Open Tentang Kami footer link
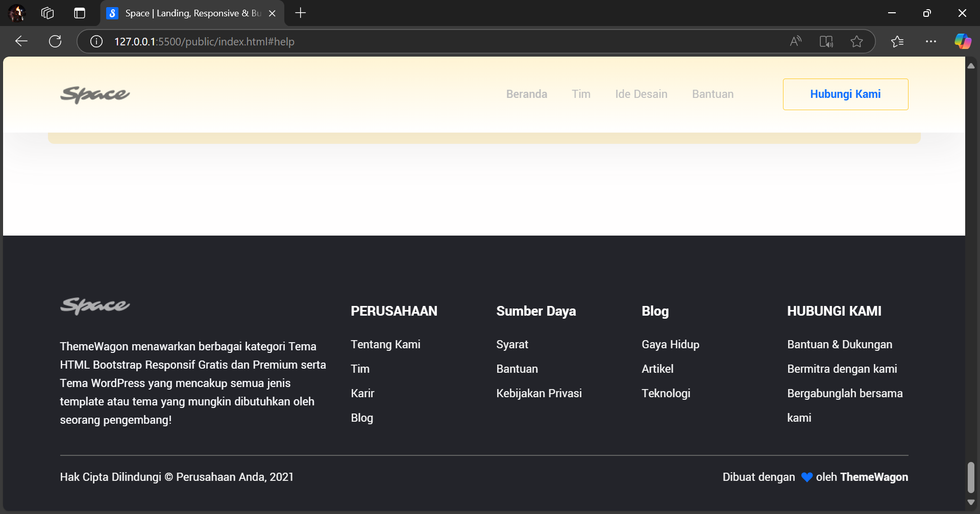The width and height of the screenshot is (980, 514). point(385,344)
